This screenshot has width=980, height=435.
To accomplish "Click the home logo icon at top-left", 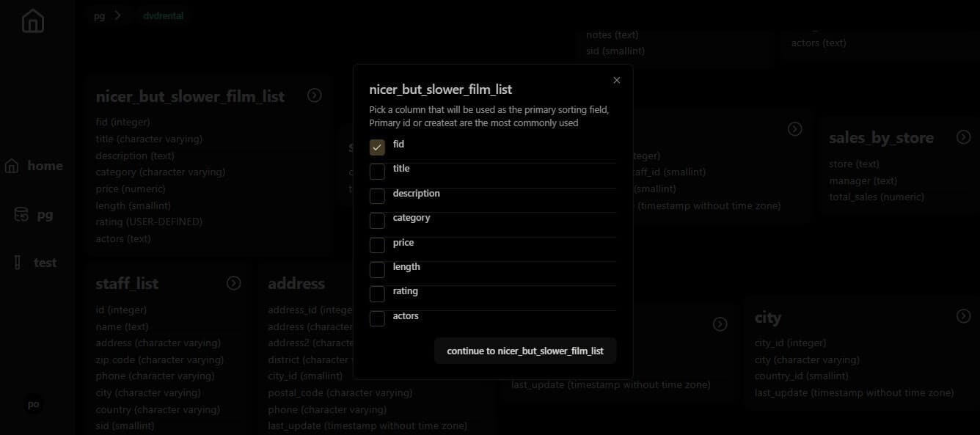I will point(33,21).
